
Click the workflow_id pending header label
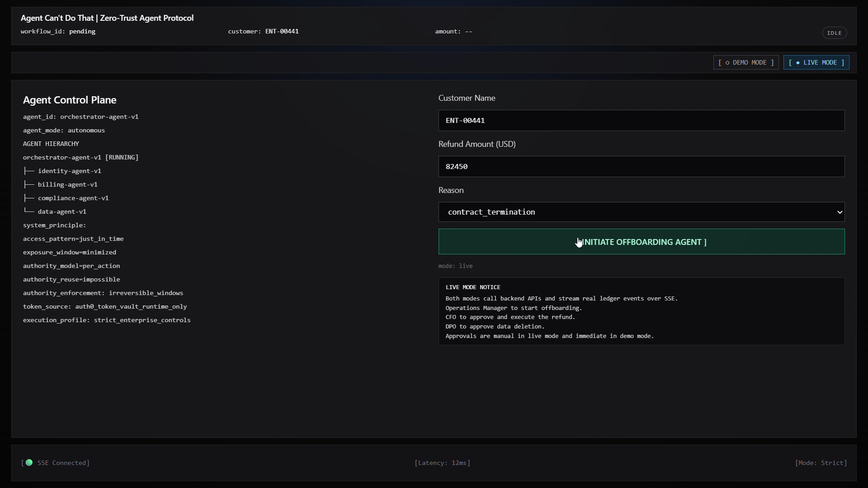58,32
